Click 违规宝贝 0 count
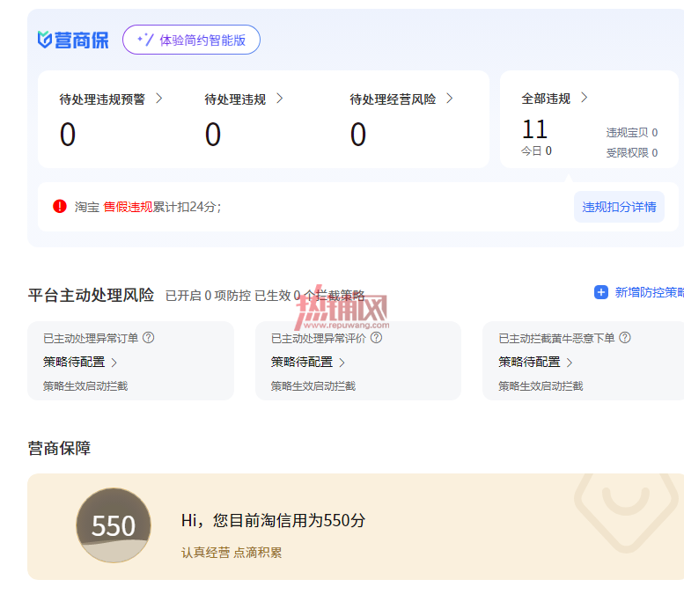Viewport: 684px width, 616px height. click(632, 133)
